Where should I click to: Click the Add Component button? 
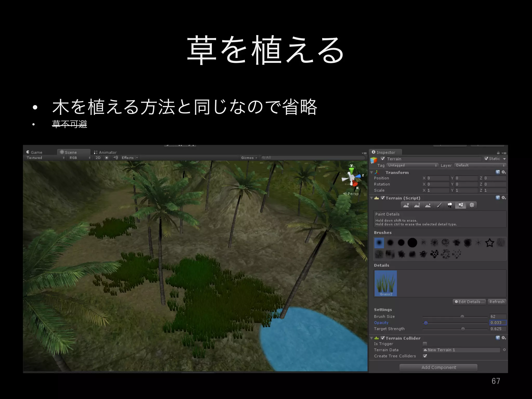(x=438, y=367)
